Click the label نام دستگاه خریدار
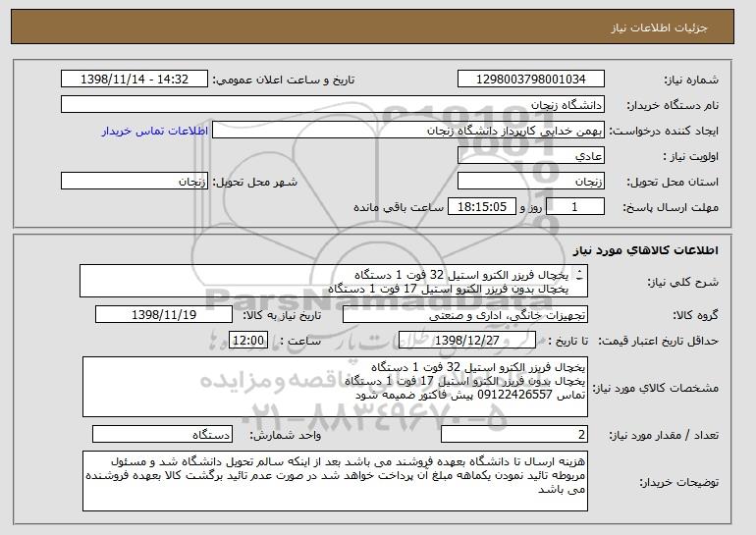Viewport: 756px width, 535px height. (x=673, y=105)
